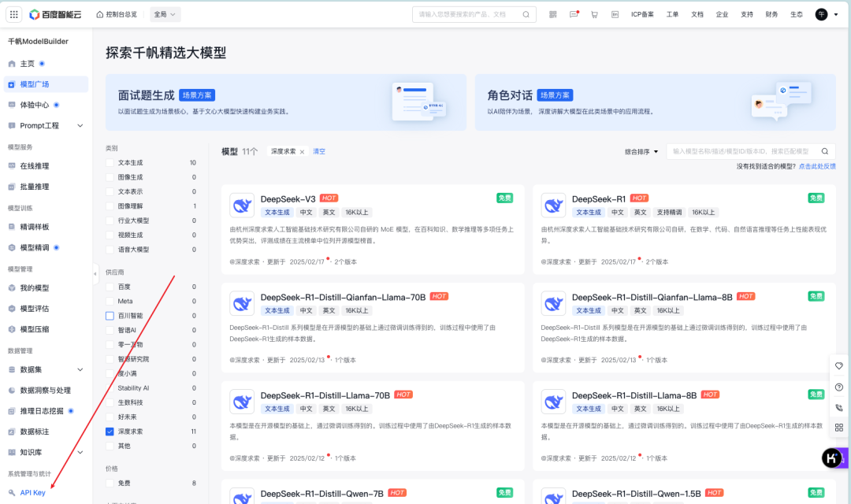
Task: Check the 免费 price checkbox
Action: pos(110,483)
